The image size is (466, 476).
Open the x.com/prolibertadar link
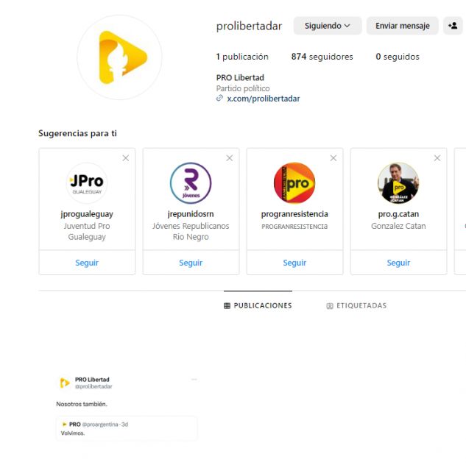click(264, 99)
